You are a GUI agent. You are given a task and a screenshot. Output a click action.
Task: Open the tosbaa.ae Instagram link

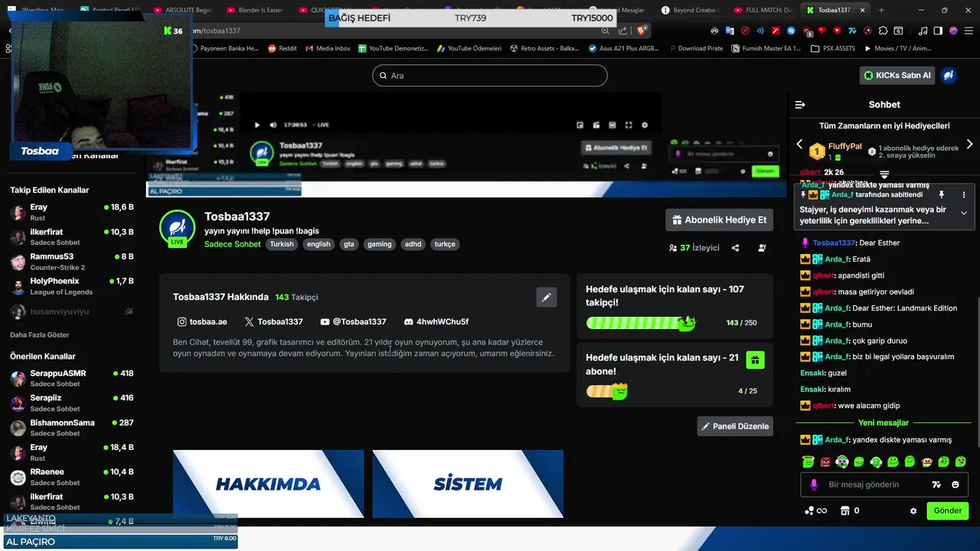202,321
